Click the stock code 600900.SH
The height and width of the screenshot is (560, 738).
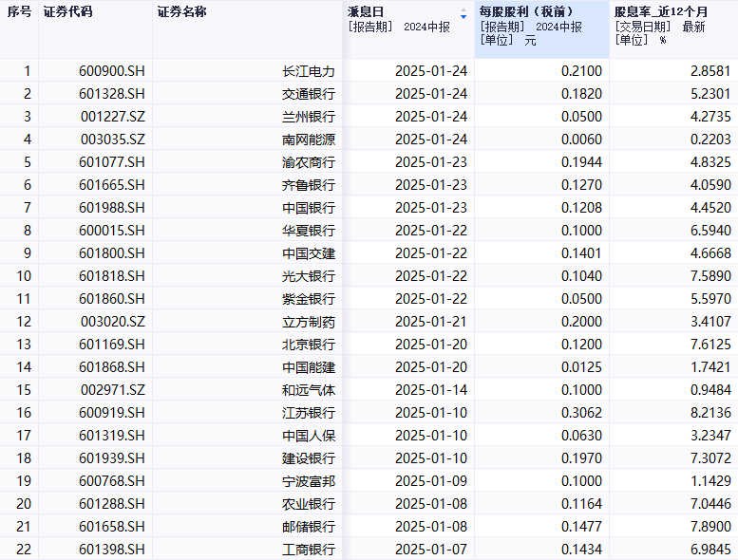(x=112, y=71)
